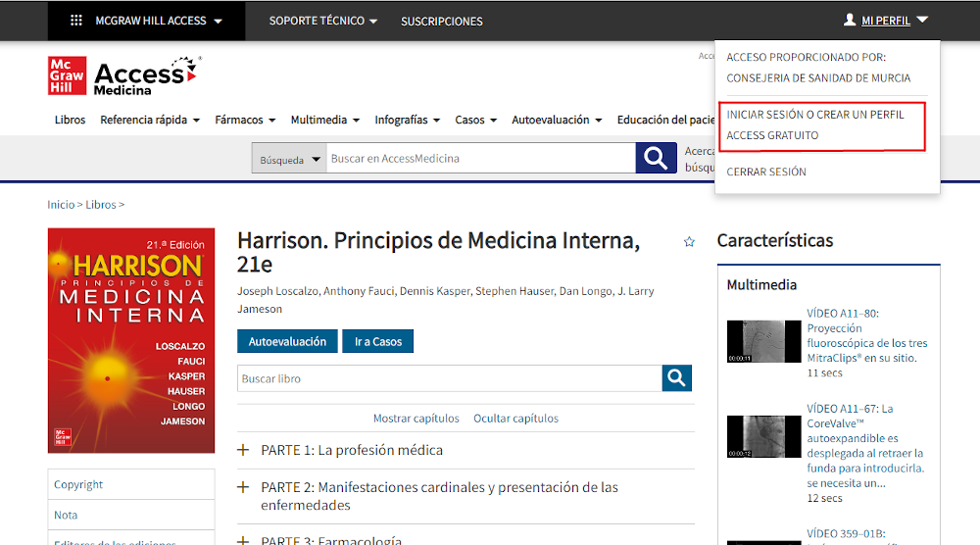Open the McGraw Hill Access dropdown
This screenshot has height=545, width=980.
click(159, 21)
